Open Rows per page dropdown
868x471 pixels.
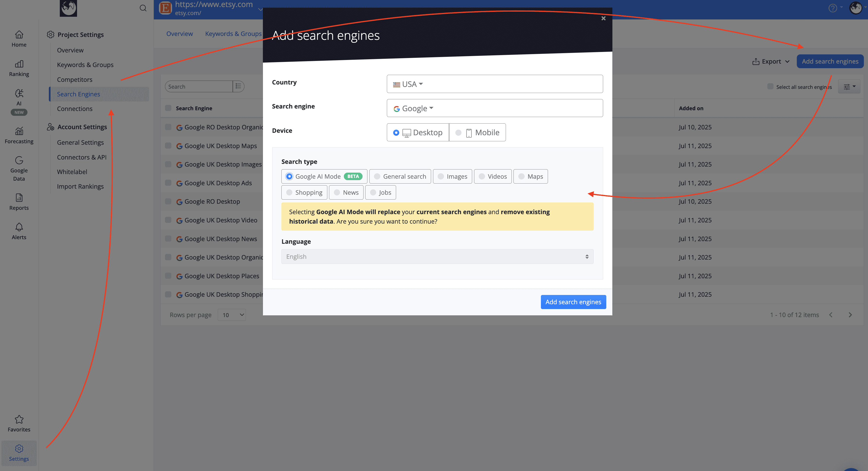[232, 315]
